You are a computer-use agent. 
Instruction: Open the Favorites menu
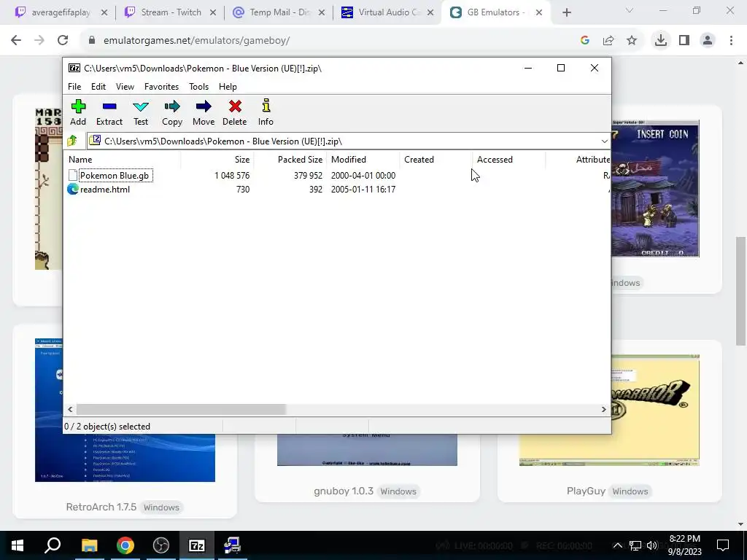(x=161, y=87)
